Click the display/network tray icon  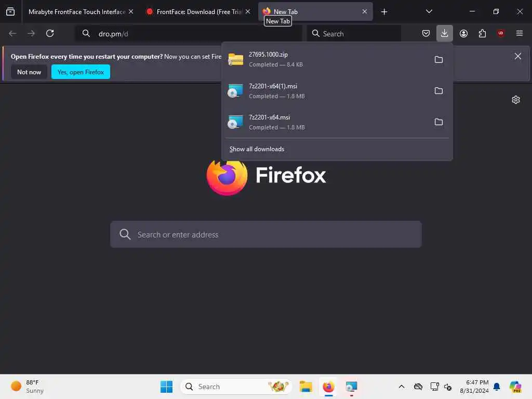pos(434,387)
